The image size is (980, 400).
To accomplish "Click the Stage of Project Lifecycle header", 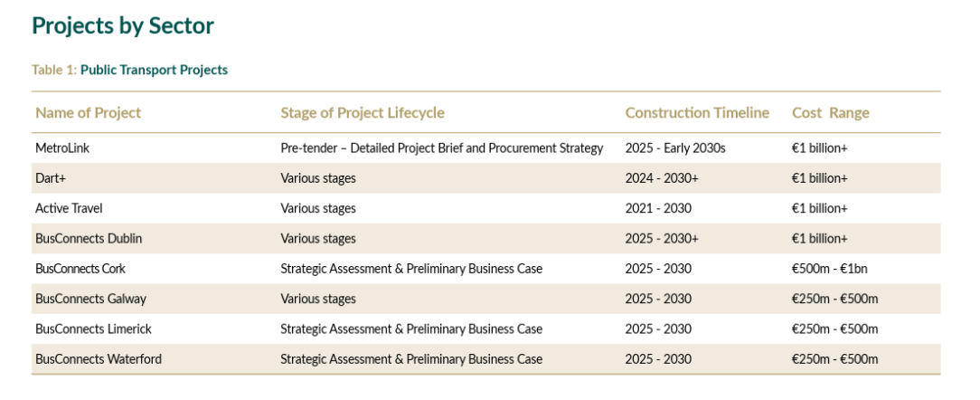I will (363, 113).
